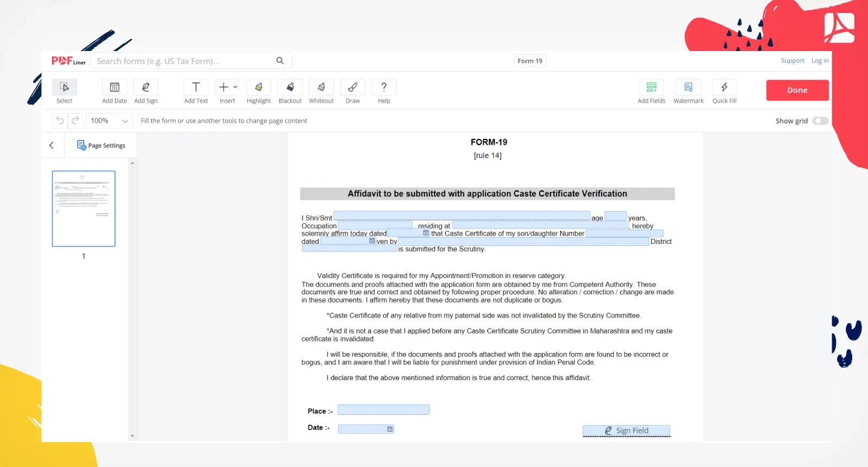The height and width of the screenshot is (467, 868).
Task: Click the Occupation input field
Action: coord(375,225)
